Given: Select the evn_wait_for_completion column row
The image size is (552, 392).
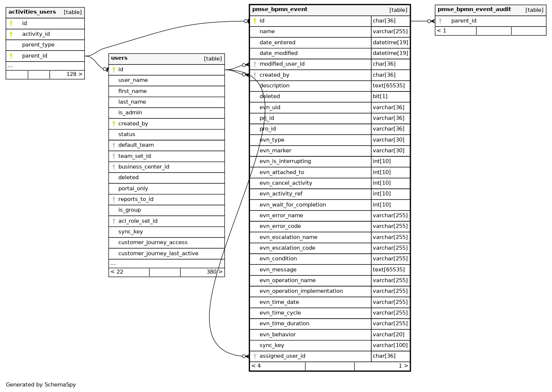Looking at the screenshot, I should click(x=292, y=205).
